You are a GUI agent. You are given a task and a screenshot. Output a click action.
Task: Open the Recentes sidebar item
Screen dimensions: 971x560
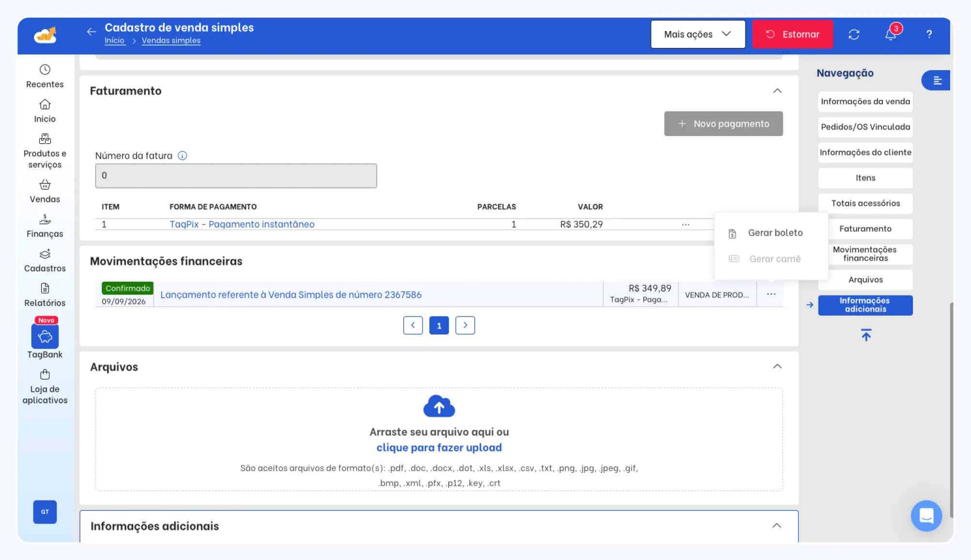click(x=45, y=76)
